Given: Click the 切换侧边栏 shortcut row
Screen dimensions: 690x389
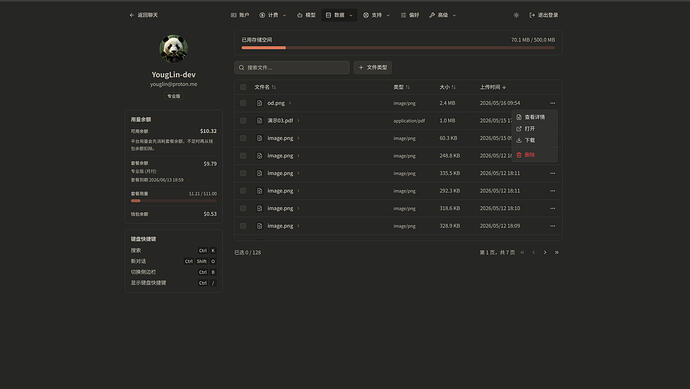Looking at the screenshot, I should click(x=173, y=272).
